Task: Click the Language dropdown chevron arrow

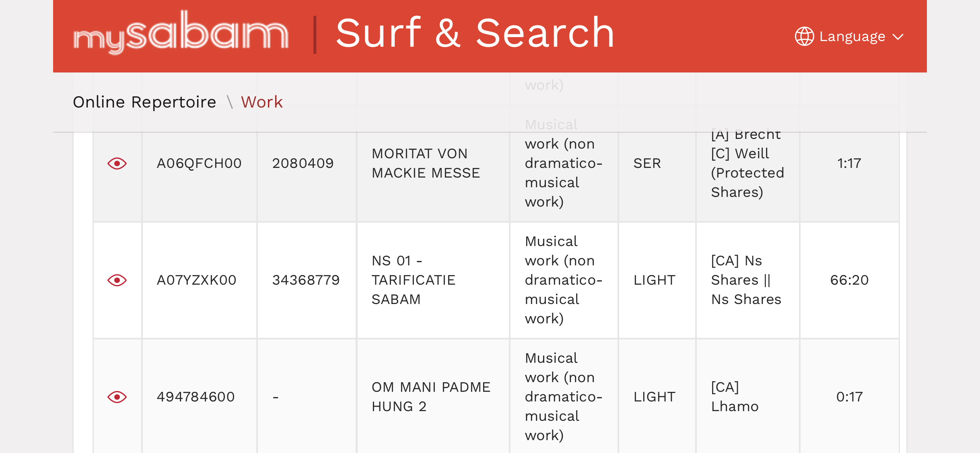Action: [898, 37]
